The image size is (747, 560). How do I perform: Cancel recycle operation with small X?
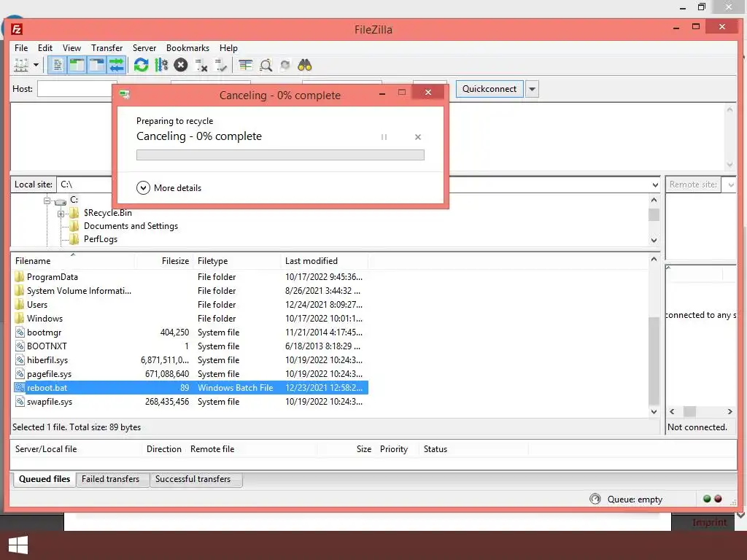(418, 137)
